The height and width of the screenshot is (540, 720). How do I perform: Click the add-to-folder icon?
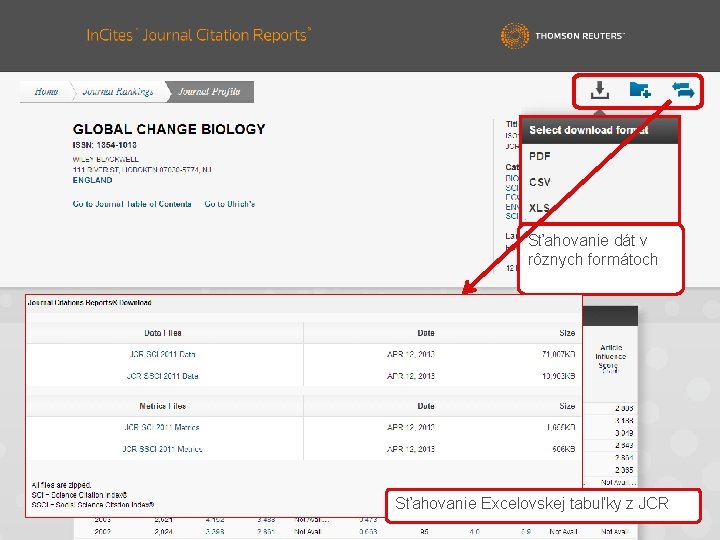click(x=640, y=90)
